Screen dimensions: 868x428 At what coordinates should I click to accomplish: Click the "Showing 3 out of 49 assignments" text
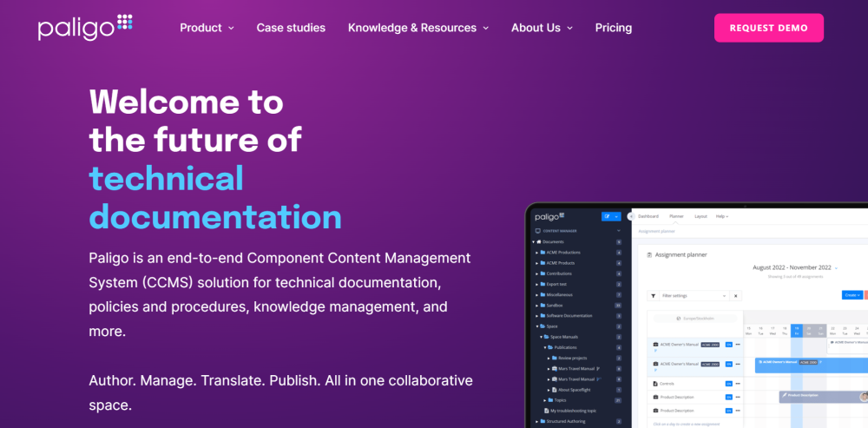795,276
